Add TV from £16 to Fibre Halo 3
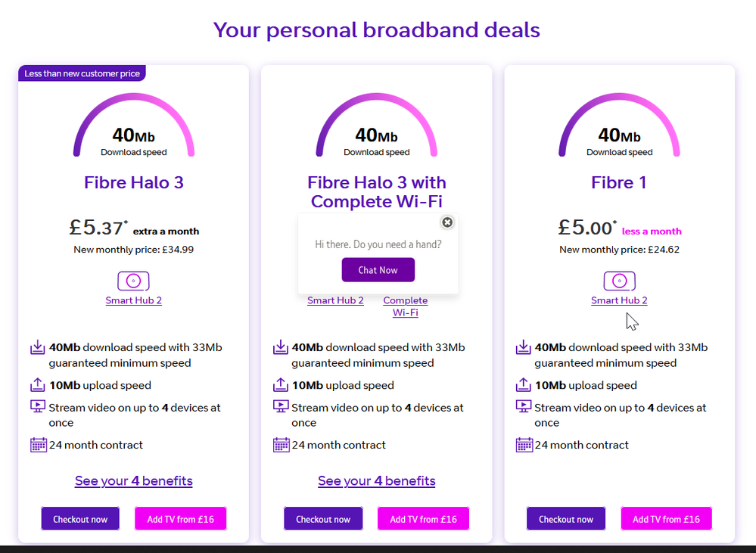This screenshot has height=553, width=756. coord(181,519)
